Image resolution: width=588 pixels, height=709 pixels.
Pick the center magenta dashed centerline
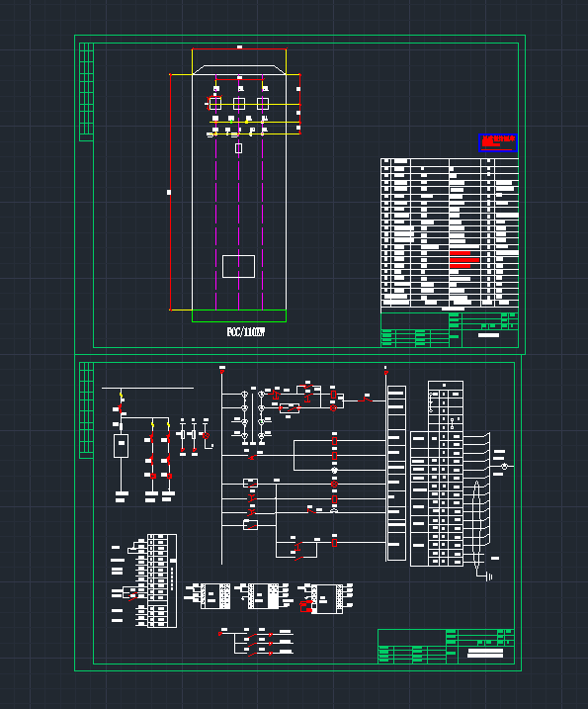point(238,195)
